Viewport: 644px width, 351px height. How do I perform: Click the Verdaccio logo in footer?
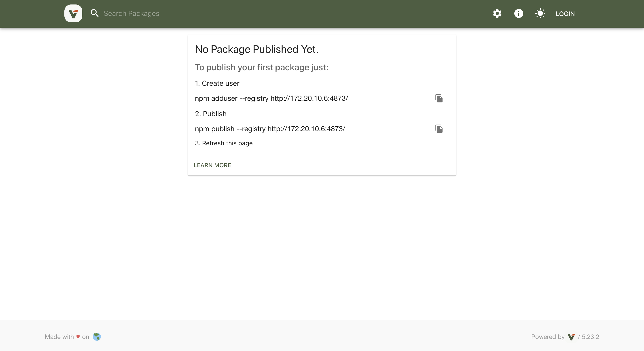[571, 337]
